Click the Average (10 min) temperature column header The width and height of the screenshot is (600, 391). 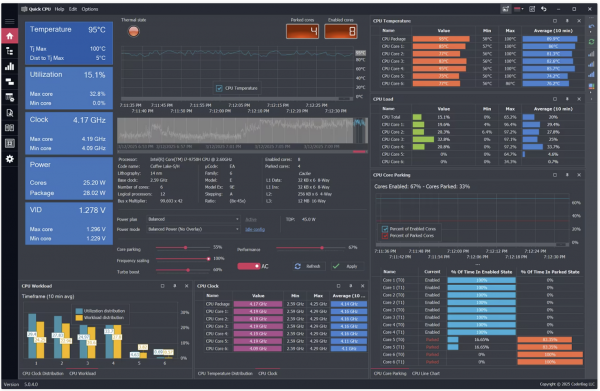553,31
